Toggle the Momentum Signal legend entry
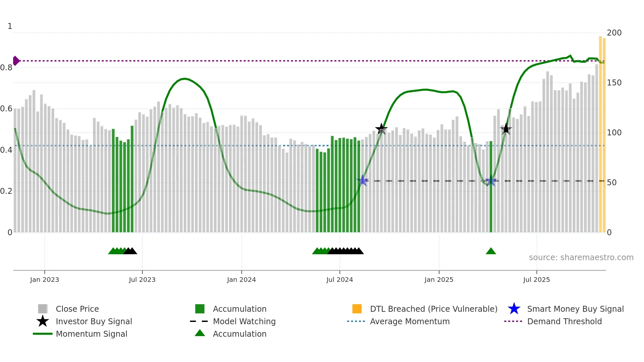The width and height of the screenshot is (644, 362). pyautogui.click(x=91, y=334)
